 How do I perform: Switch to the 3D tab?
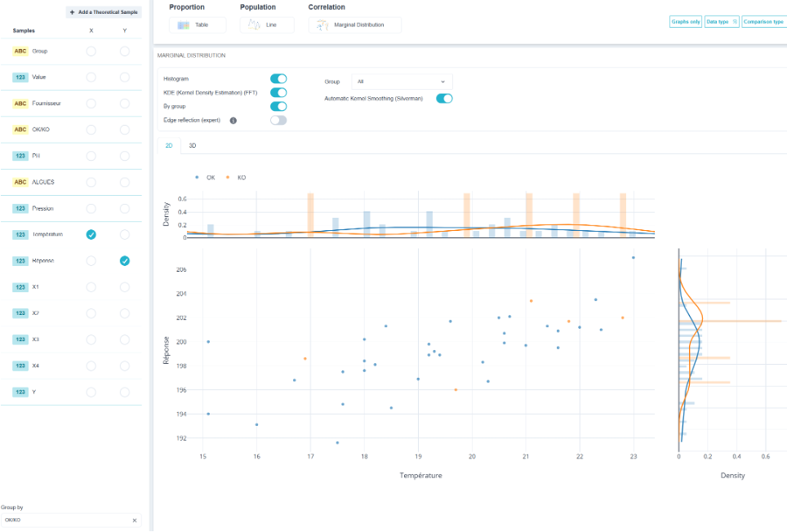(192, 146)
